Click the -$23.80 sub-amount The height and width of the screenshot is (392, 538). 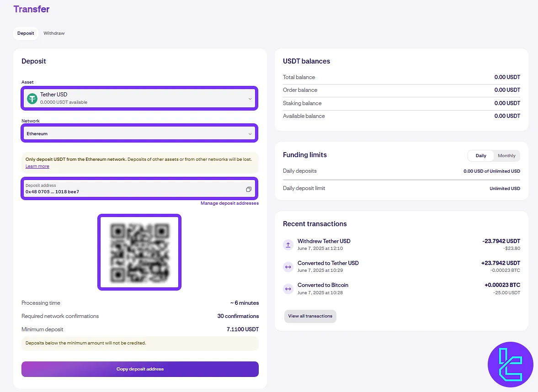(511, 248)
